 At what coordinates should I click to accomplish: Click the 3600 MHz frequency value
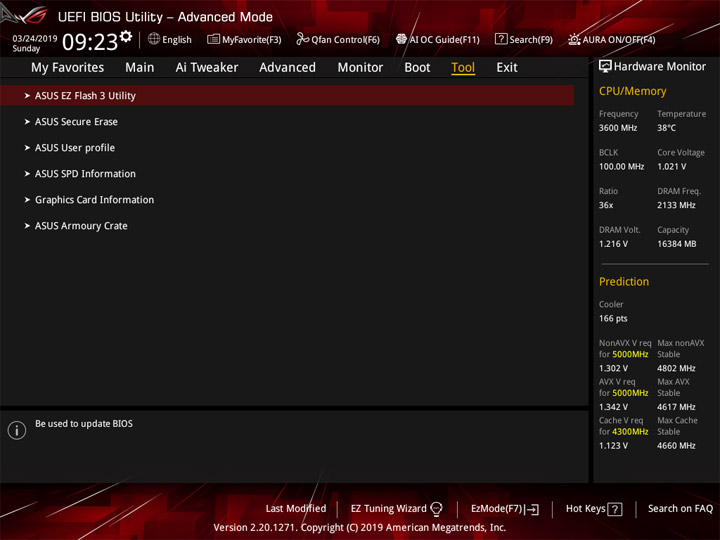tap(618, 128)
